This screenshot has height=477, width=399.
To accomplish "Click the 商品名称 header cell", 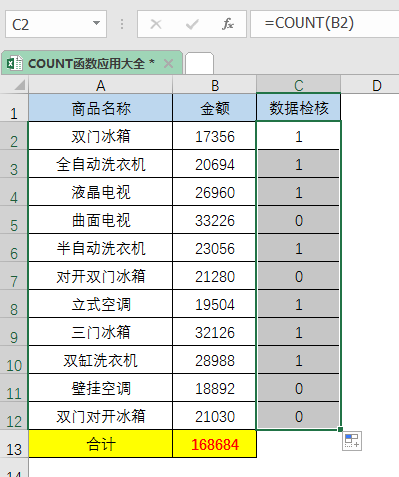I will pyautogui.click(x=101, y=108).
